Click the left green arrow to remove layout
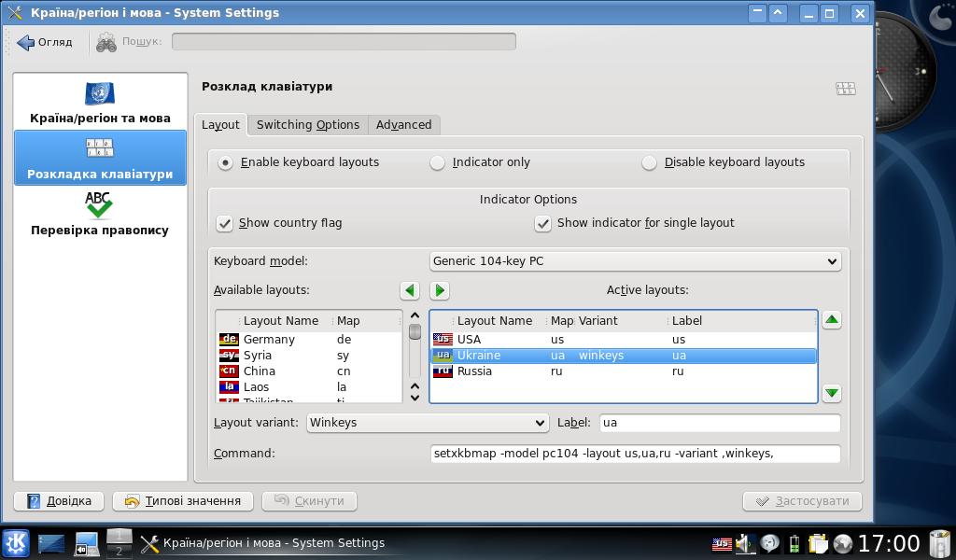956x560 pixels. coord(410,290)
